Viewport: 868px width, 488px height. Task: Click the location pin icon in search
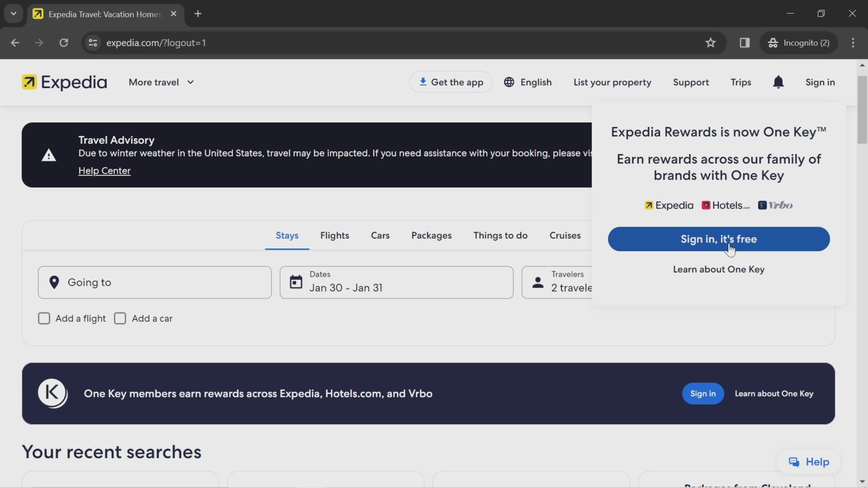click(x=54, y=282)
